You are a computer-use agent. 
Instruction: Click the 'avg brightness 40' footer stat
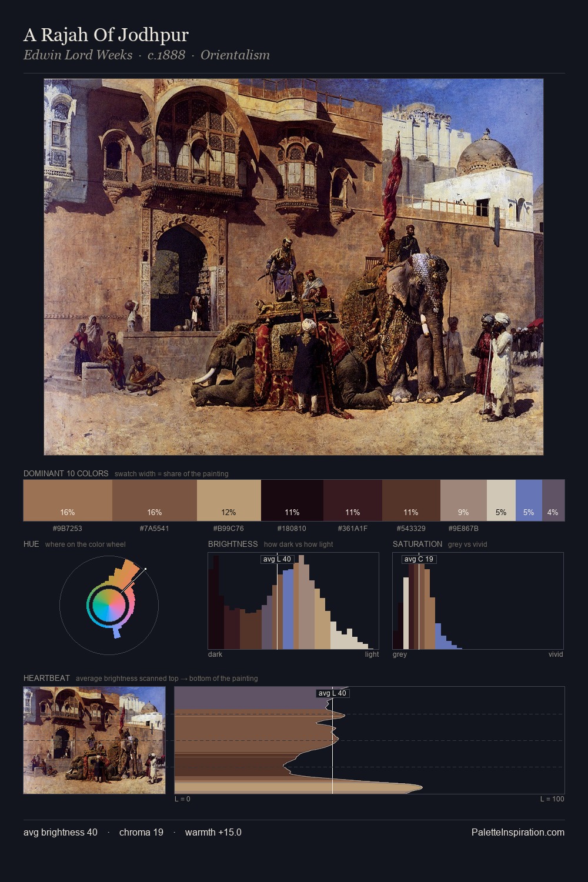[61, 832]
